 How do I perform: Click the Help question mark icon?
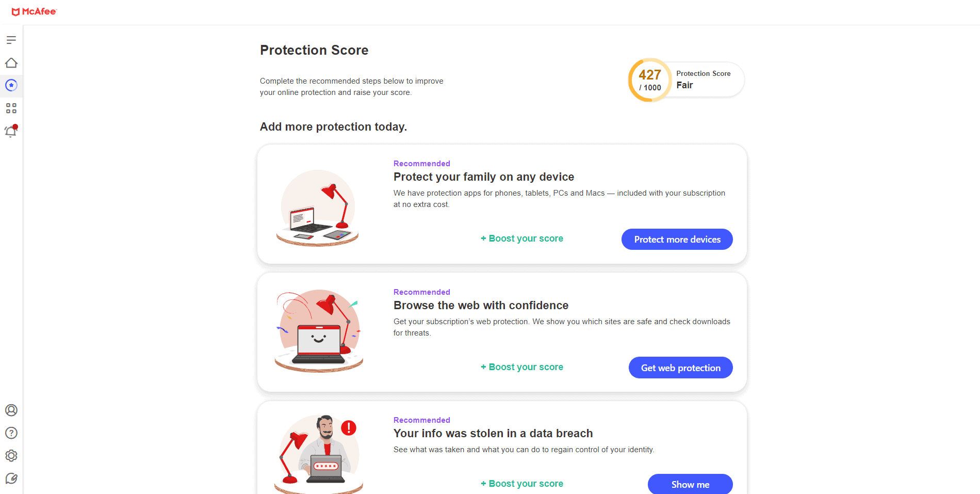tap(11, 433)
